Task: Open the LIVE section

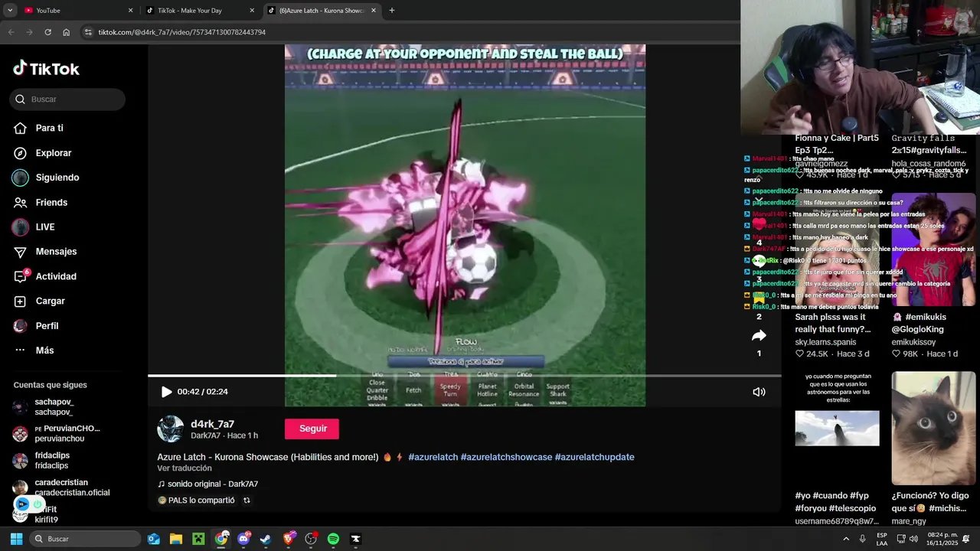Action: [x=44, y=227]
